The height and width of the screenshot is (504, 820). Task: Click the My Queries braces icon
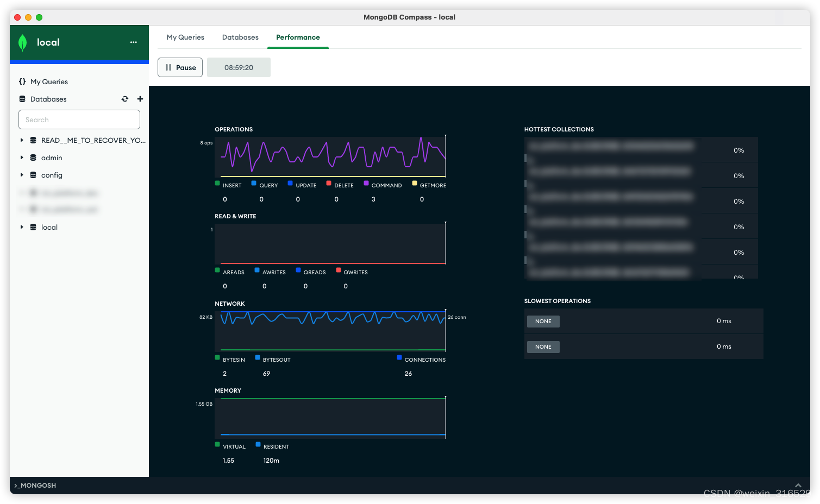coord(22,81)
